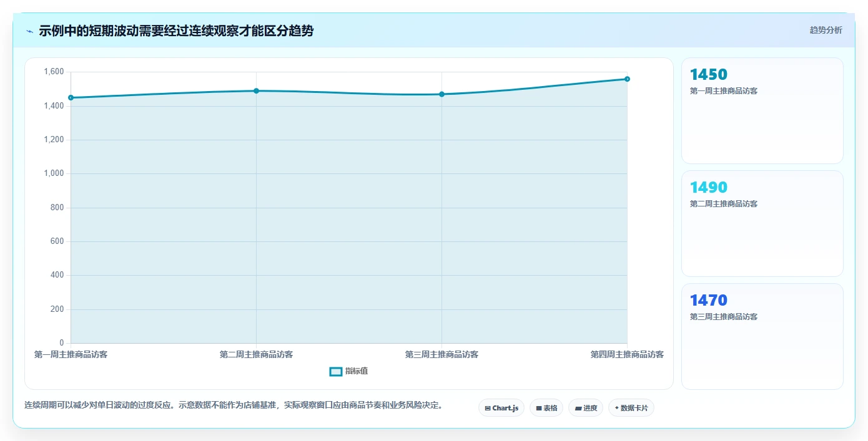
Task: Click the x-axis label 第一周主推商品访客
Action: point(71,354)
